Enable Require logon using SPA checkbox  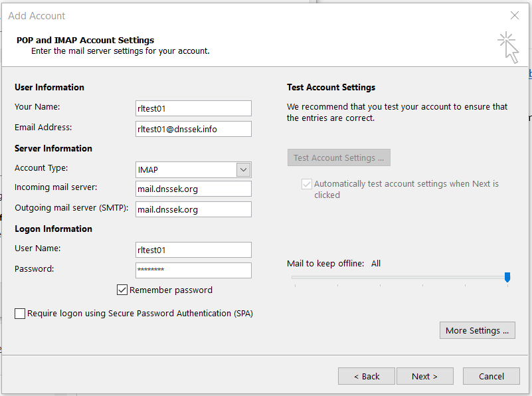[x=20, y=314]
